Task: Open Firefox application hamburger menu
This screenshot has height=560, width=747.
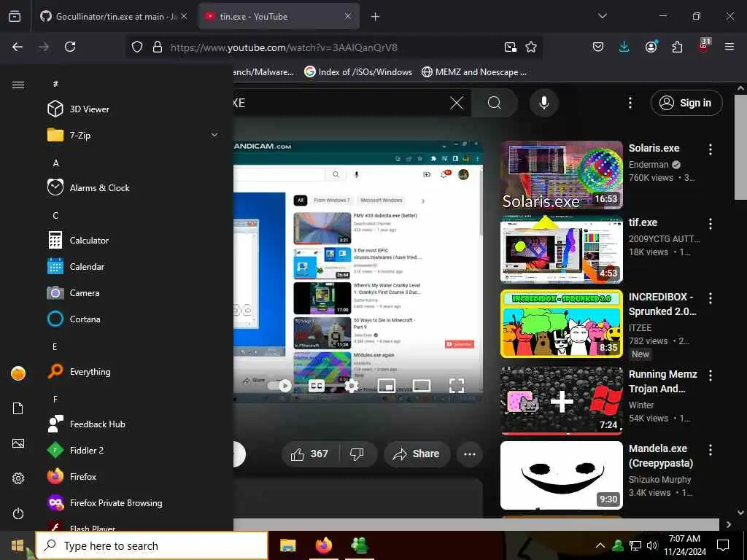Action: (729, 47)
